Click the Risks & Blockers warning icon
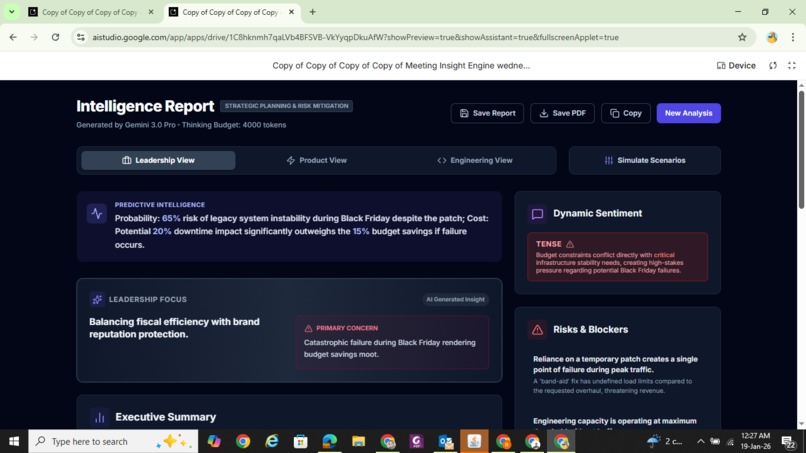Image resolution: width=806 pixels, height=453 pixels. coord(537,330)
